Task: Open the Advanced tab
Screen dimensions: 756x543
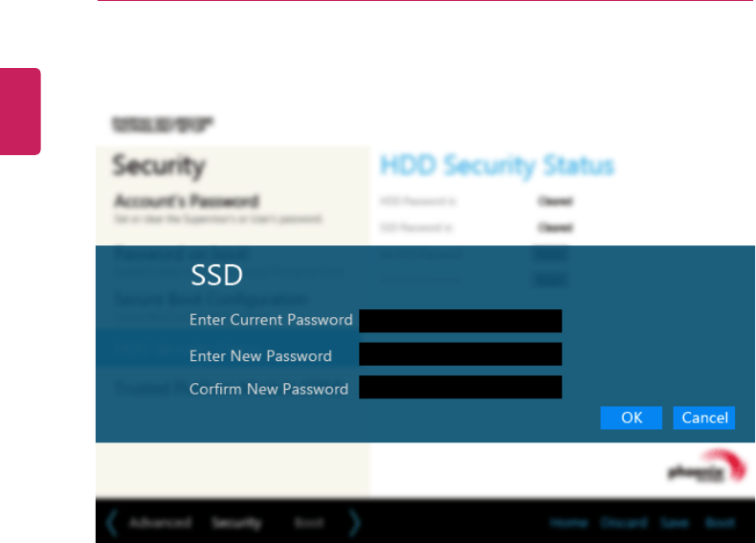Action: pyautogui.click(x=160, y=523)
